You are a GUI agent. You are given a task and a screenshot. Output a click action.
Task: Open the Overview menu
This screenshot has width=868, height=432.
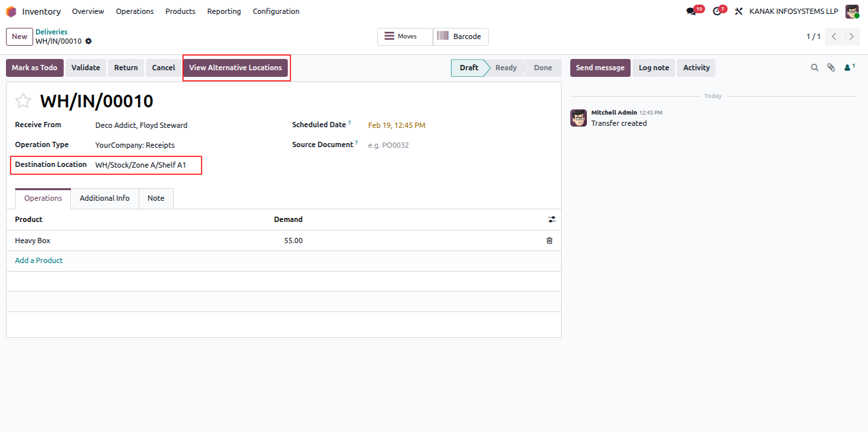click(88, 11)
